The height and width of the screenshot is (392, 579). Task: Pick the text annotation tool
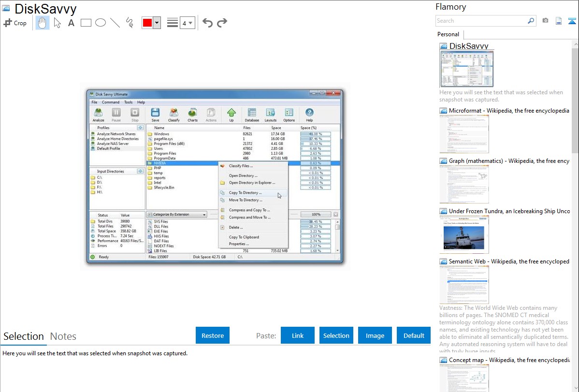tap(71, 23)
